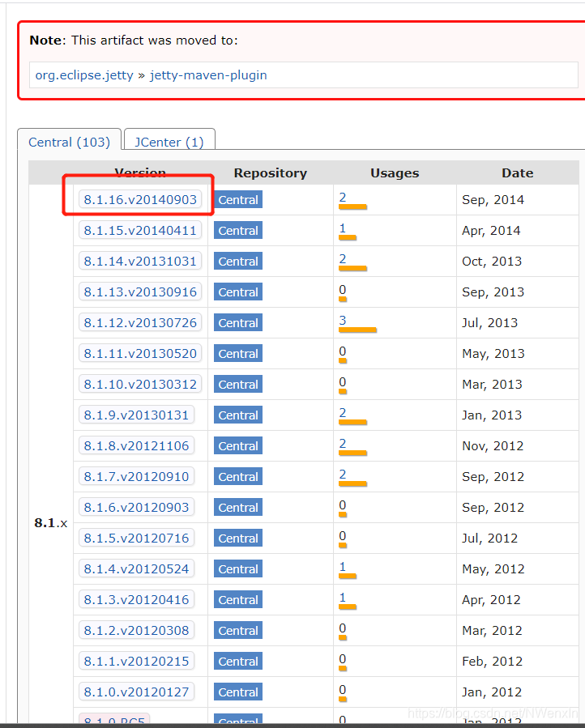Open version 8.1.13.v20130916
The image size is (585, 728).
pos(140,292)
